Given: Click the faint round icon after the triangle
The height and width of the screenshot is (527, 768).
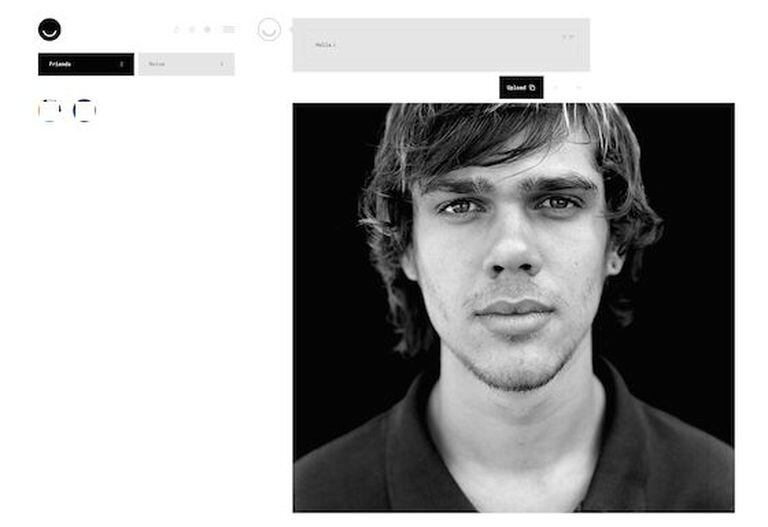Looking at the screenshot, I should click(192, 30).
